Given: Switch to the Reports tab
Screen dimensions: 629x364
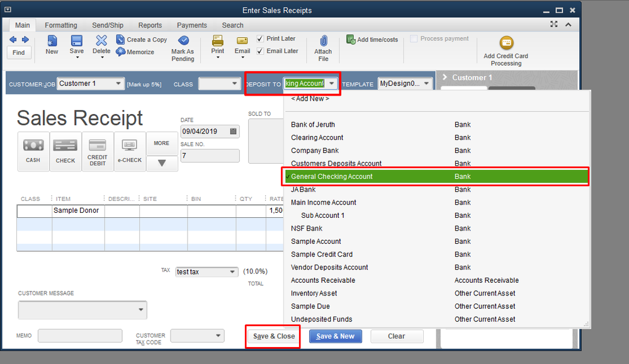Looking at the screenshot, I should (x=150, y=25).
